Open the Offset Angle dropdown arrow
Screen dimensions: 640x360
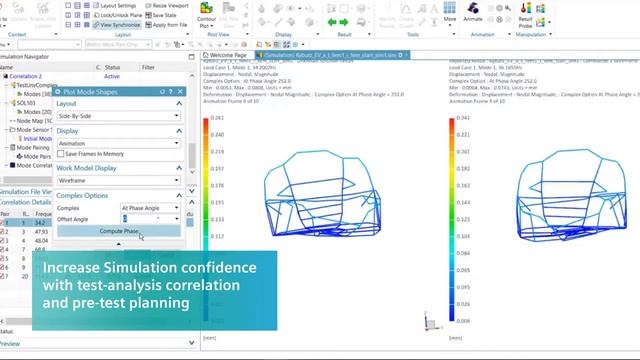[x=177, y=219]
